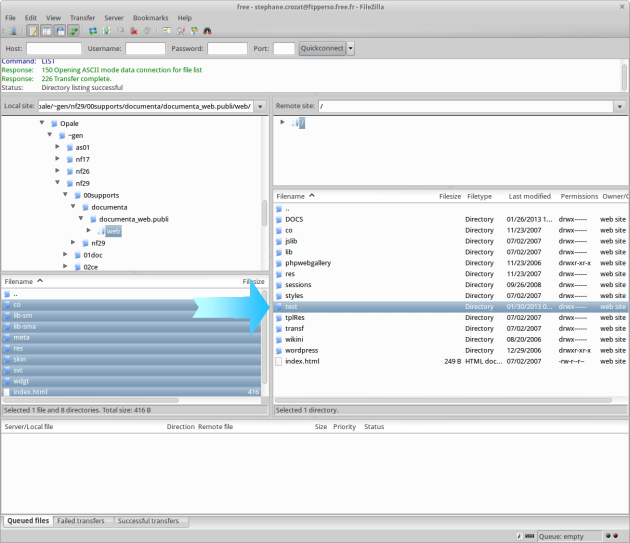The width and height of the screenshot is (630, 543).
Task: Expand the remote root folder node
Action: (282, 122)
